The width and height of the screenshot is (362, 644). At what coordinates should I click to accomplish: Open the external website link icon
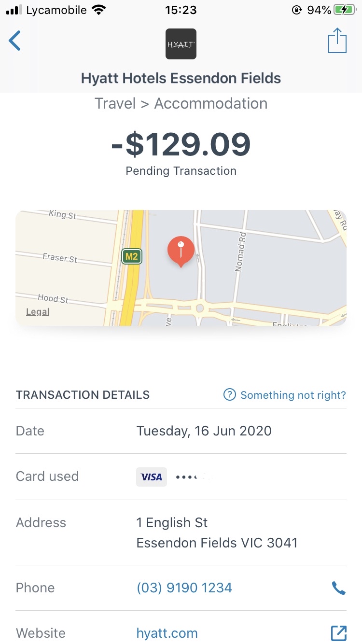point(339,633)
